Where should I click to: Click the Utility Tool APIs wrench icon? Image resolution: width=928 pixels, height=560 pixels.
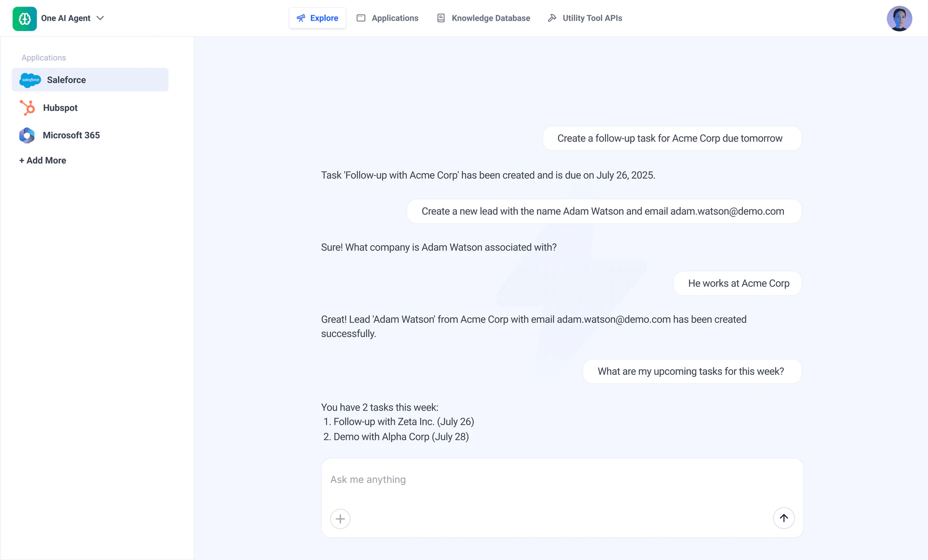pos(552,18)
